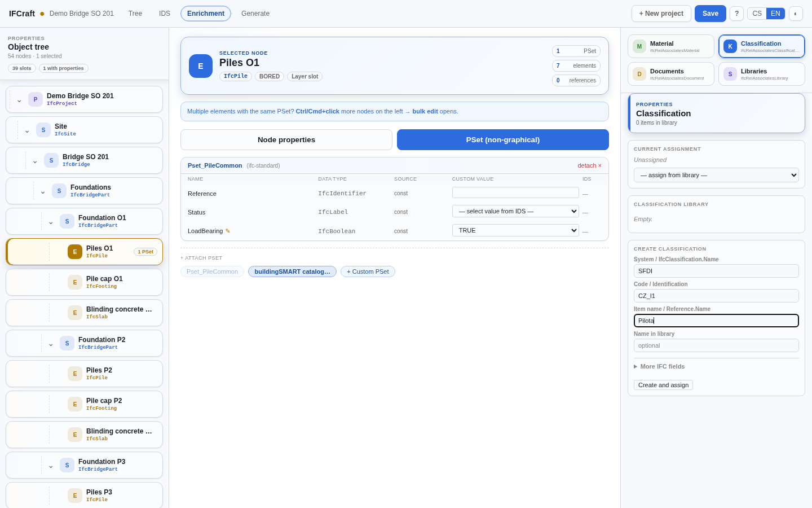812x508 pixels.
Task: Click the large blue E selected node icon
Action: point(201,66)
